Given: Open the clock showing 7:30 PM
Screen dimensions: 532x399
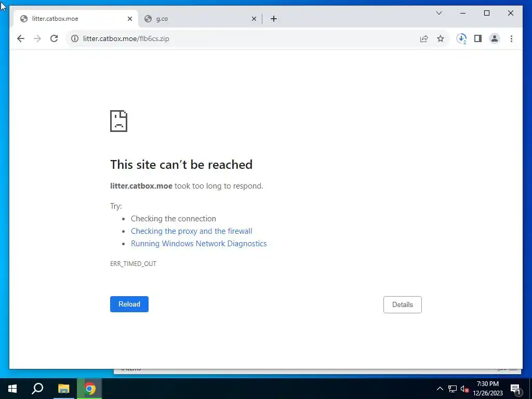Looking at the screenshot, I should click(x=487, y=389).
